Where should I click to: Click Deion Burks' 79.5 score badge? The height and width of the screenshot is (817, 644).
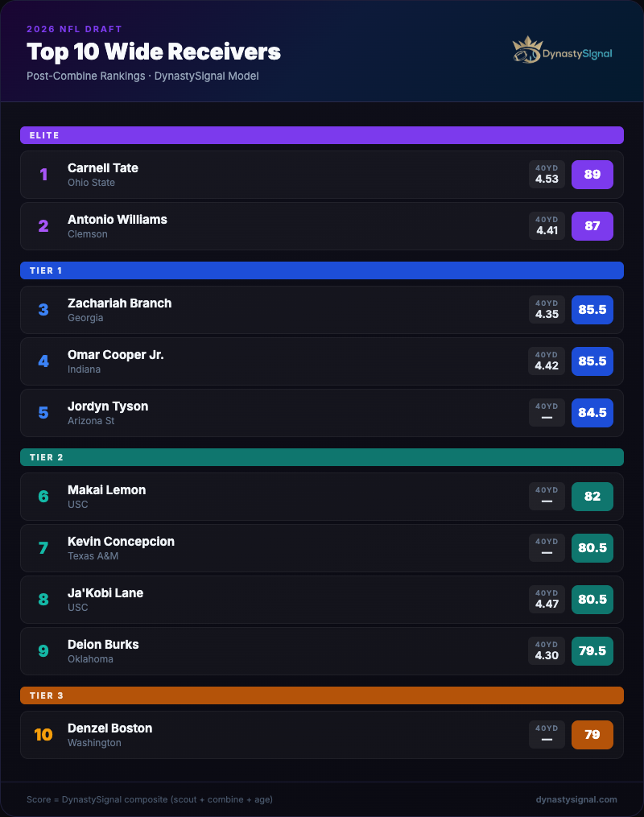pyautogui.click(x=592, y=651)
